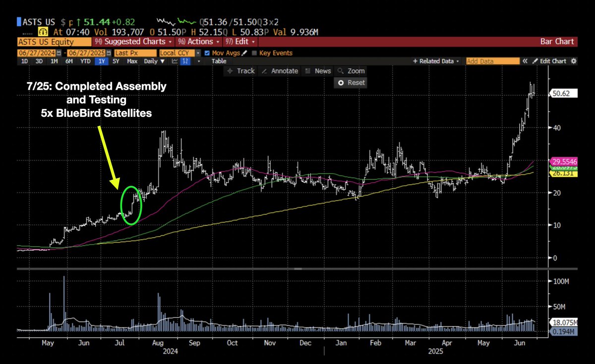This screenshot has width=595, height=364.
Task: Select the 1D time range
Action: pos(24,61)
